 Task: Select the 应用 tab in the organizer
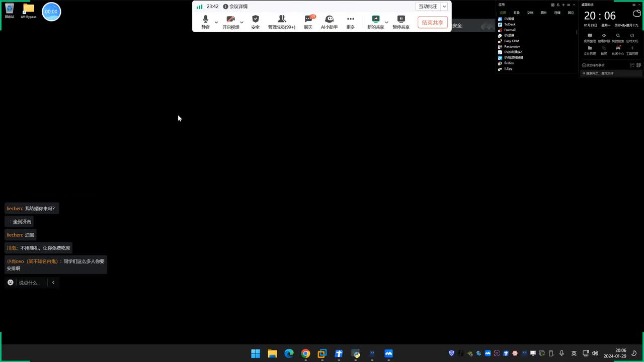pos(503,13)
